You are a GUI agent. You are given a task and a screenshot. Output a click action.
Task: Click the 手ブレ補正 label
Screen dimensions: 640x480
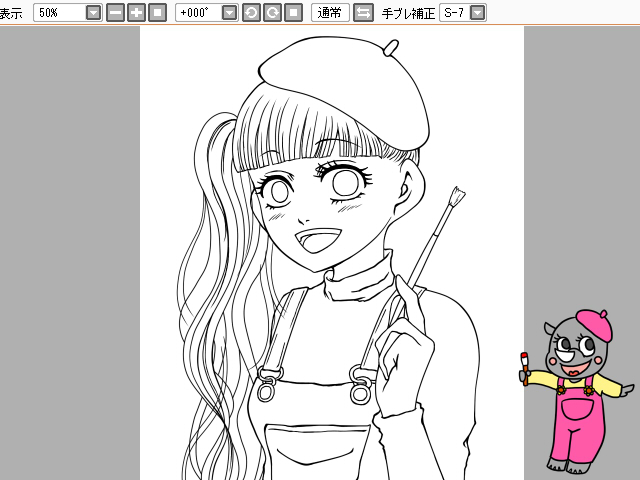[x=408, y=13]
